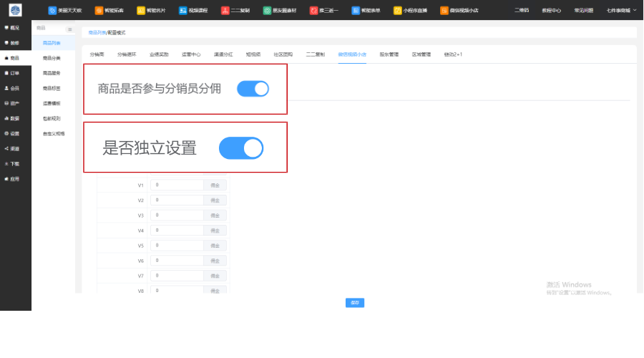Collapse the 商品 submenu with the hamburger icon
The image size is (644, 358).
coord(70,29)
